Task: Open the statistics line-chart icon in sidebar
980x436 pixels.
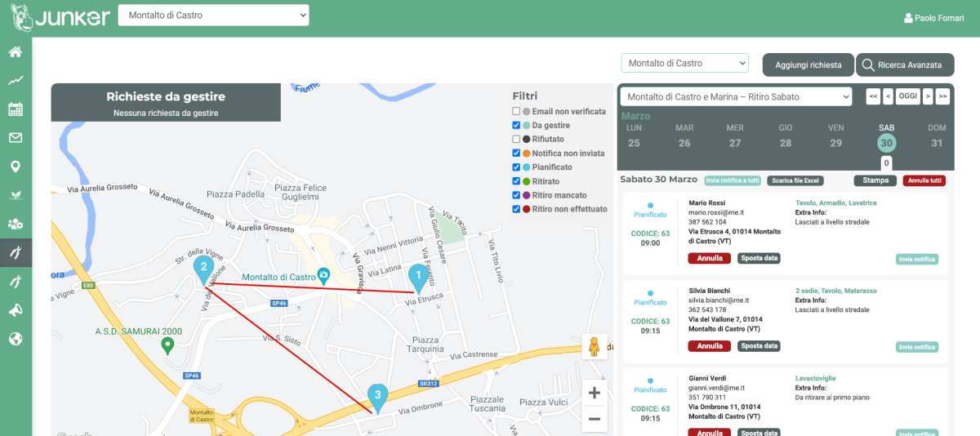Action: pyautogui.click(x=15, y=81)
